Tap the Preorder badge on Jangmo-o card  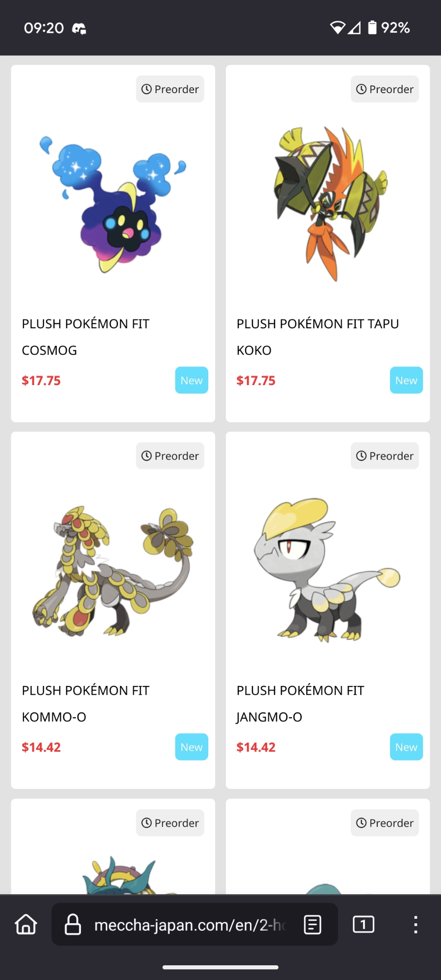[385, 456]
